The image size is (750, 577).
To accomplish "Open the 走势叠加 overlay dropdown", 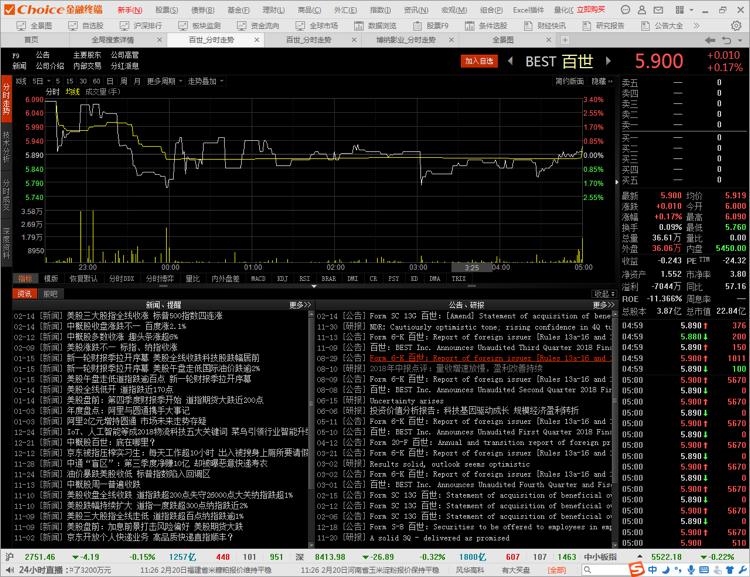I will pyautogui.click(x=205, y=81).
